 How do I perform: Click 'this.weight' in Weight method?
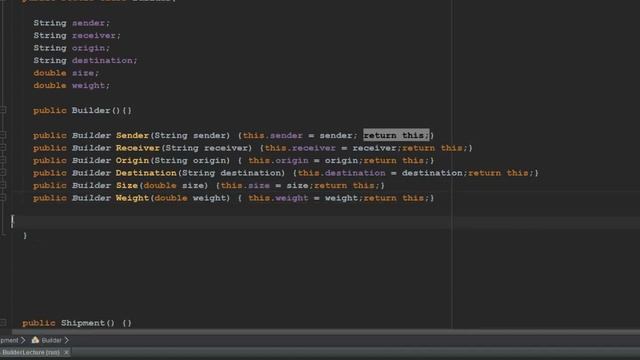[x=278, y=198]
